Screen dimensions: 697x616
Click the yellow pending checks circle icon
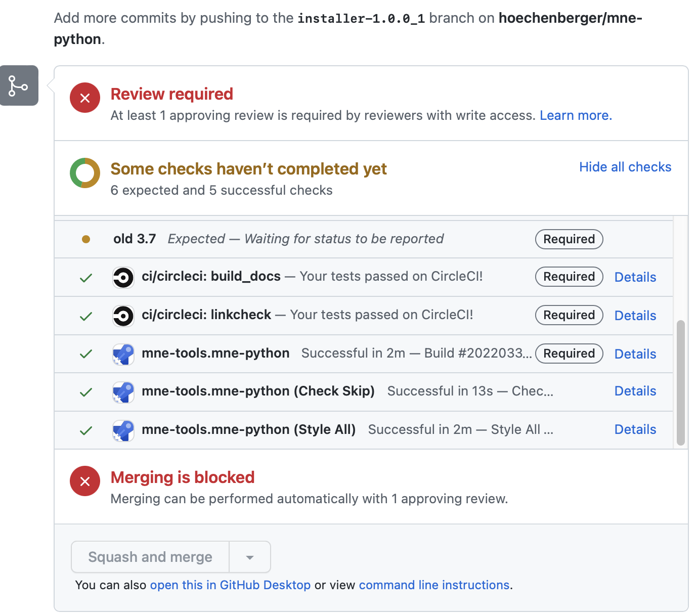84,172
